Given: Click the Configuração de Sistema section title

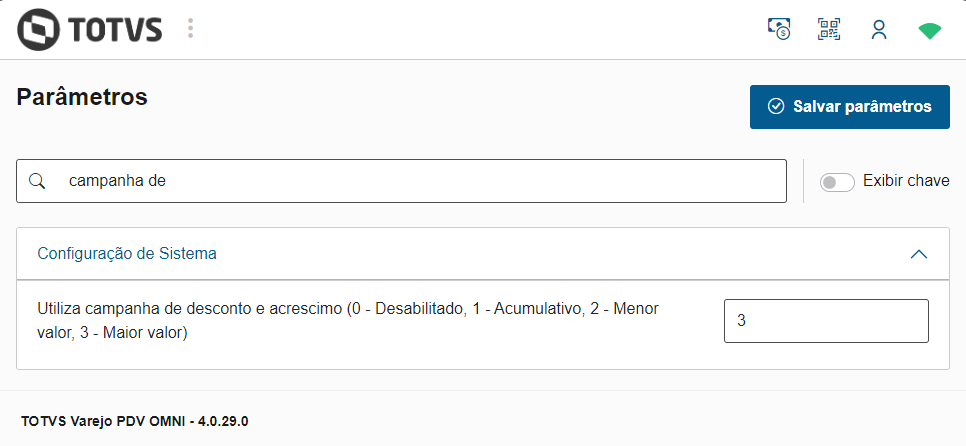Looking at the screenshot, I should [x=127, y=253].
